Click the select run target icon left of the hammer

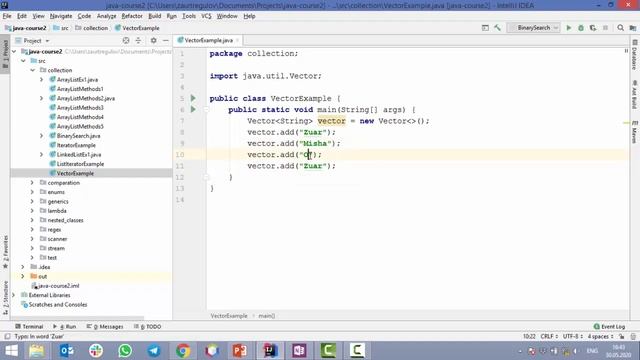pyautogui.click(x=485, y=28)
